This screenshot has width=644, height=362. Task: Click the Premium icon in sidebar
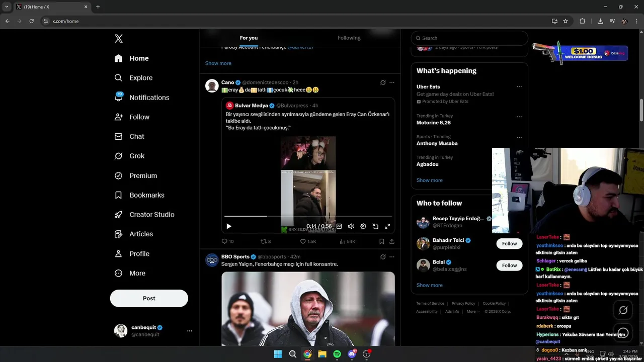[x=119, y=175]
